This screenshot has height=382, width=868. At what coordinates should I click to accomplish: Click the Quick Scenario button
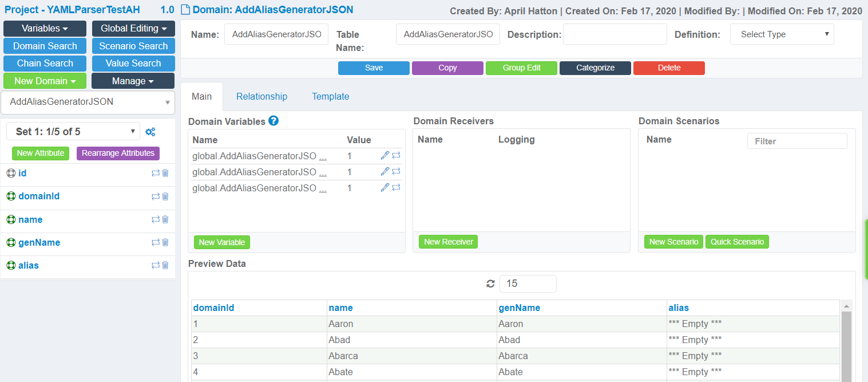(x=737, y=242)
